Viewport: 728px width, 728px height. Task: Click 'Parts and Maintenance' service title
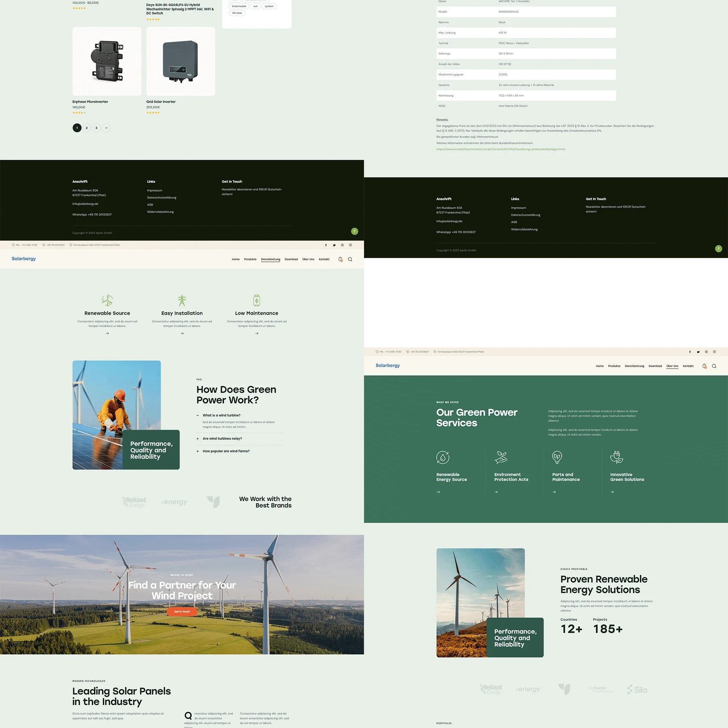click(566, 477)
